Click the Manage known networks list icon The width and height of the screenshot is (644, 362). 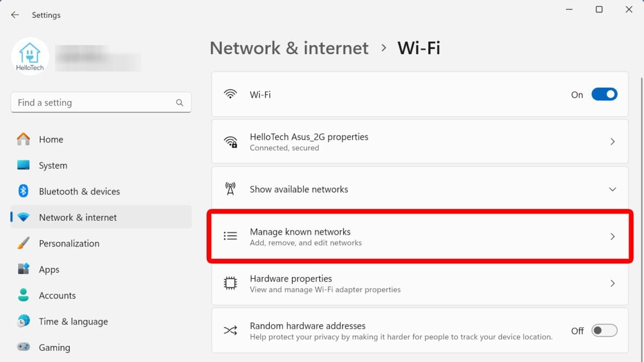(x=230, y=236)
